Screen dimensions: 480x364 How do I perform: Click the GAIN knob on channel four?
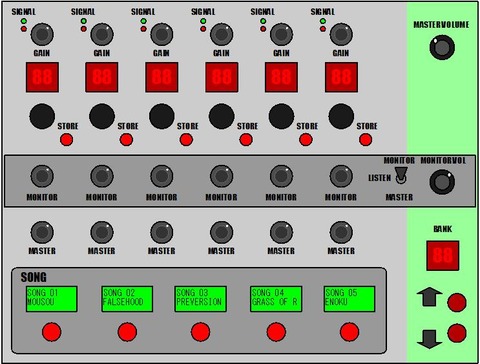pyautogui.click(x=222, y=34)
